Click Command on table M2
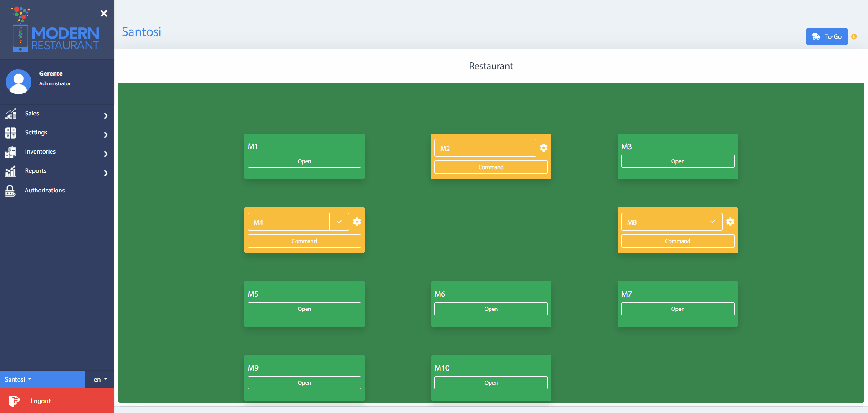Viewport: 868px width, 413px height. tap(491, 167)
